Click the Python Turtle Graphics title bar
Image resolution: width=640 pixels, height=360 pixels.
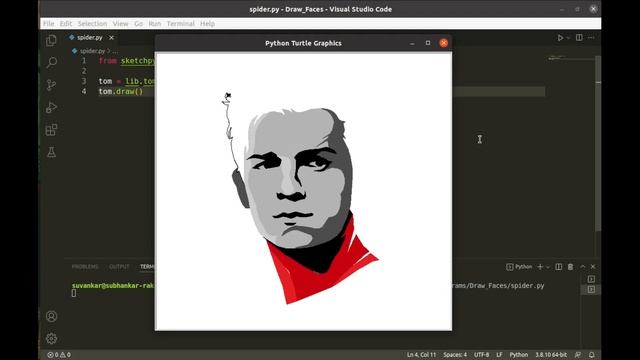click(x=303, y=43)
